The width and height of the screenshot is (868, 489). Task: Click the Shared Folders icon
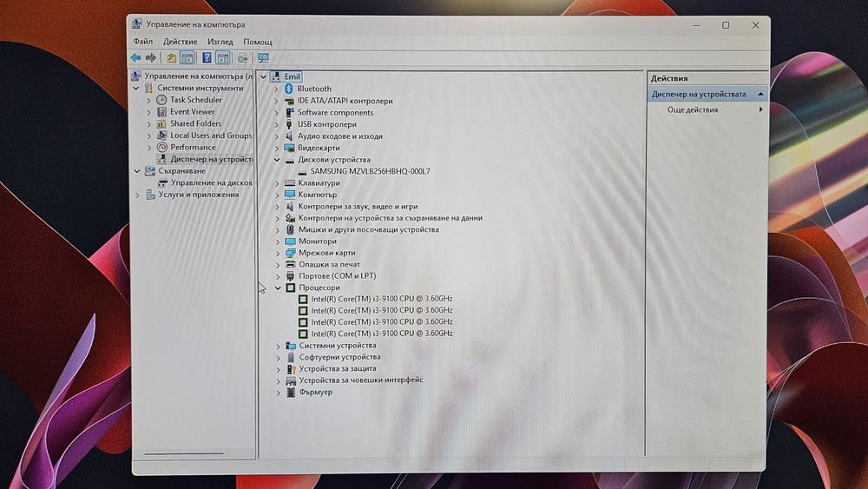pyautogui.click(x=161, y=123)
